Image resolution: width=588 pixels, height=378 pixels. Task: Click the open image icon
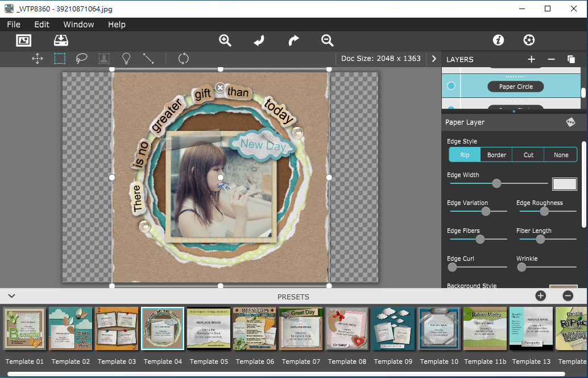pyautogui.click(x=23, y=40)
